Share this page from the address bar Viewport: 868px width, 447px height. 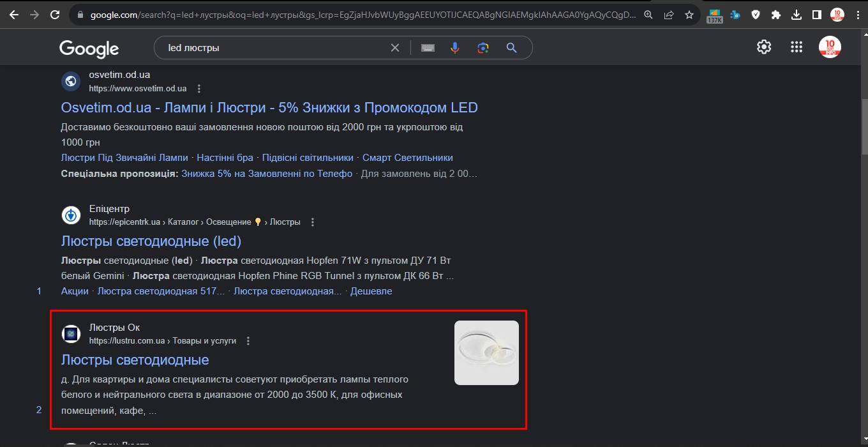[669, 15]
